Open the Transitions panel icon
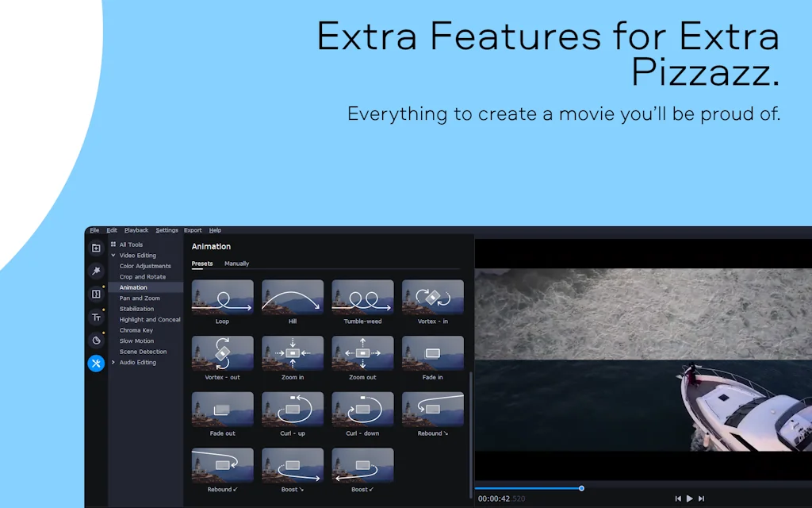This screenshot has width=812, height=508. point(96,294)
